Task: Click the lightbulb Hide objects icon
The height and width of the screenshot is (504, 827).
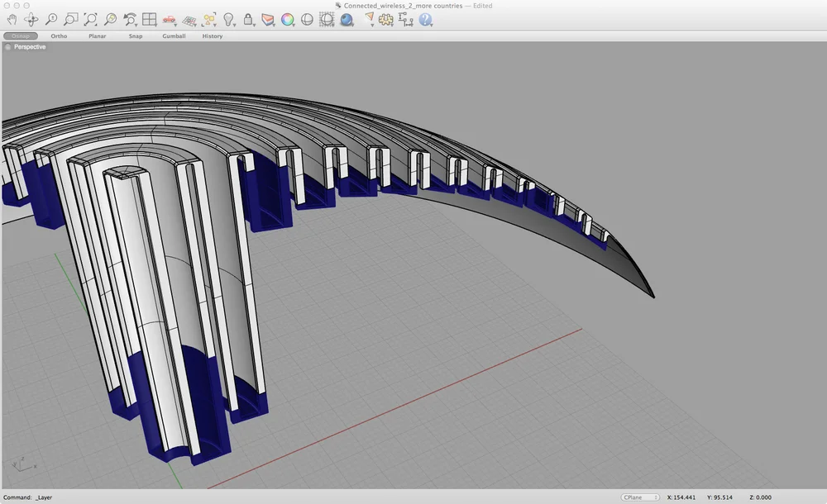Action: tap(229, 19)
